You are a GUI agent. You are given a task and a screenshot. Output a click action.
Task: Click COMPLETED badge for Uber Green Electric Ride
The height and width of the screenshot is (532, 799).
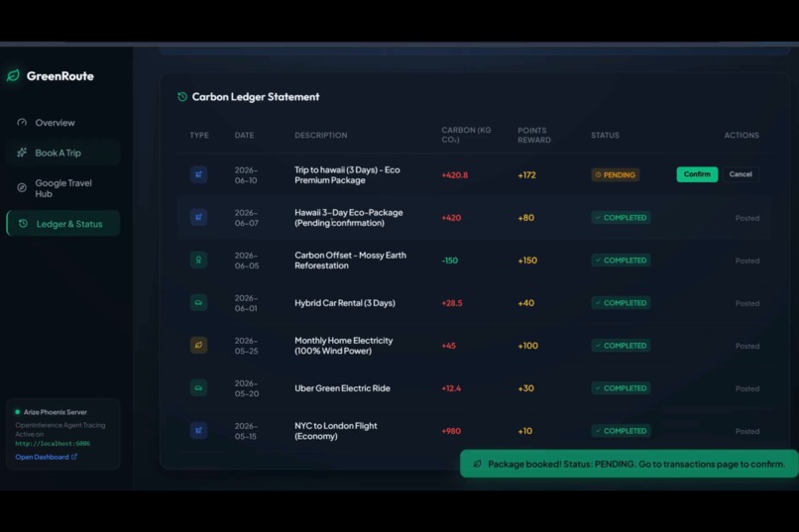(x=621, y=388)
